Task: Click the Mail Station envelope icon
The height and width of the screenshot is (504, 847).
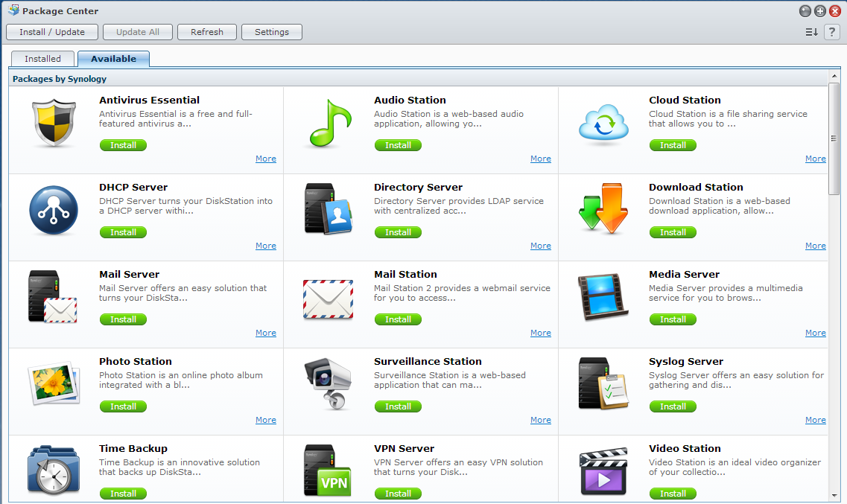Action: click(x=328, y=299)
